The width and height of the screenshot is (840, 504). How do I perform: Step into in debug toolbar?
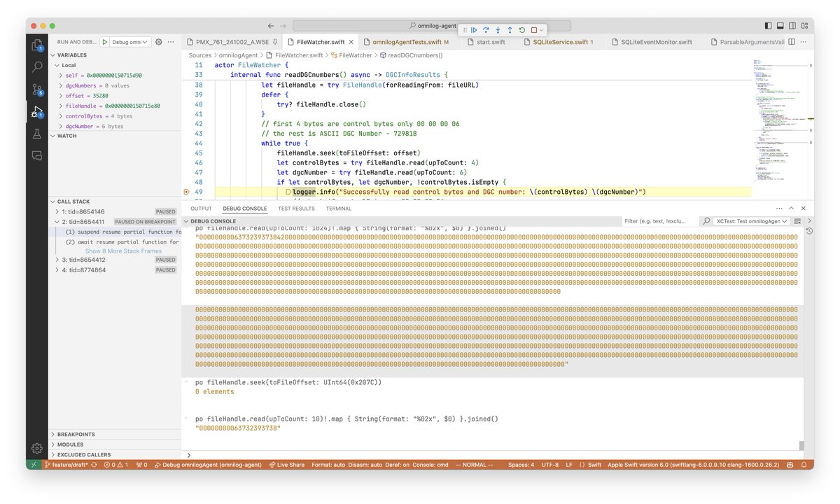(x=498, y=30)
